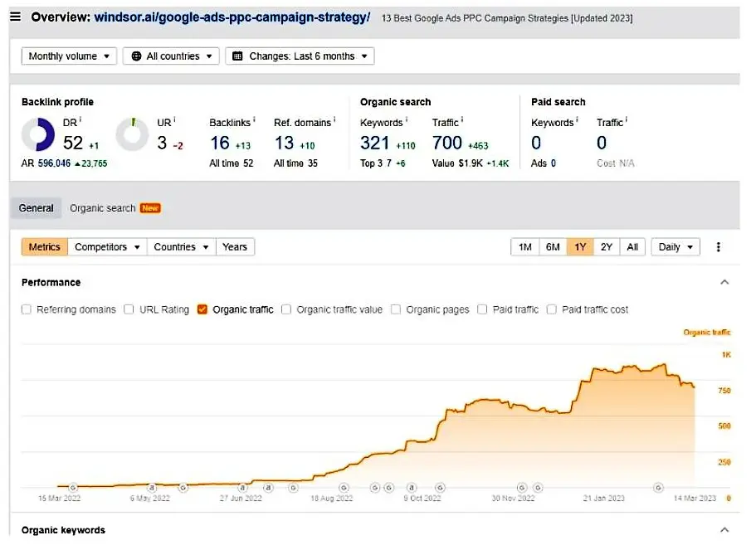Click the globe icon in All countries

click(x=136, y=56)
